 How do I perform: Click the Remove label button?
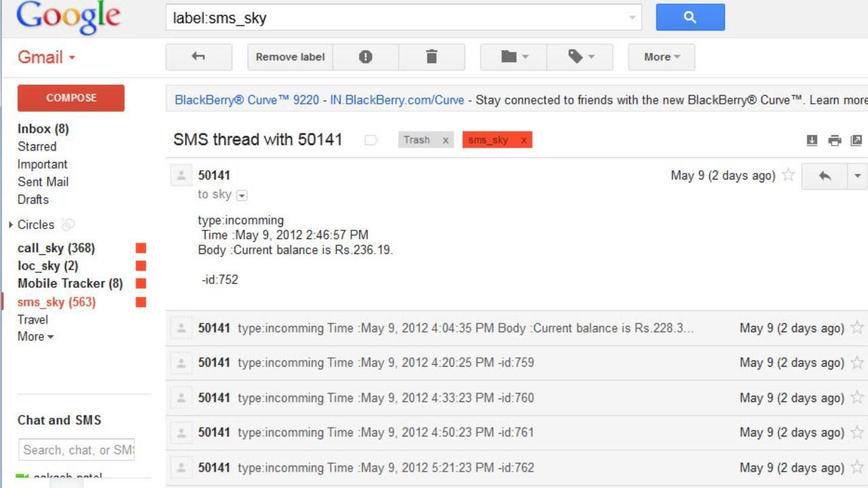pyautogui.click(x=290, y=57)
